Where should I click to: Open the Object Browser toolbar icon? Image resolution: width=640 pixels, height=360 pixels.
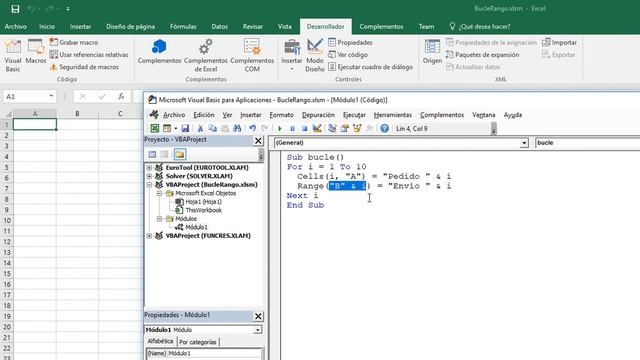click(x=357, y=129)
